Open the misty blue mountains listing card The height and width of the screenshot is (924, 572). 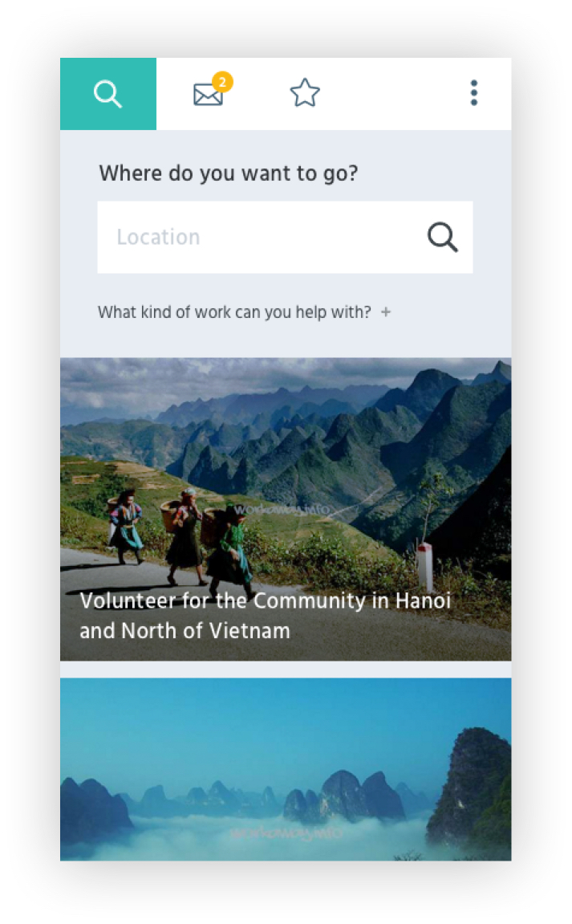(286, 769)
